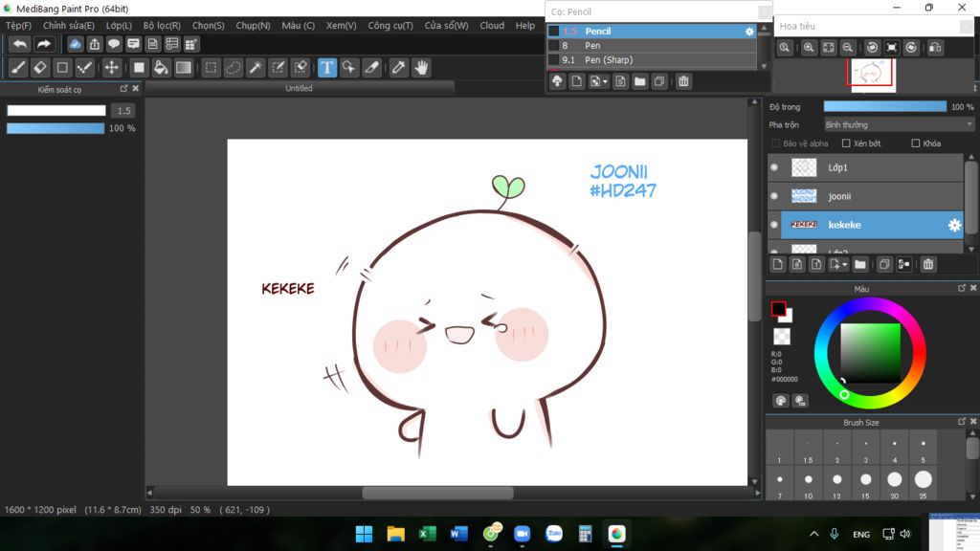Enable the Xén bớt checkbox
The image size is (980, 551).
pyautogui.click(x=846, y=143)
